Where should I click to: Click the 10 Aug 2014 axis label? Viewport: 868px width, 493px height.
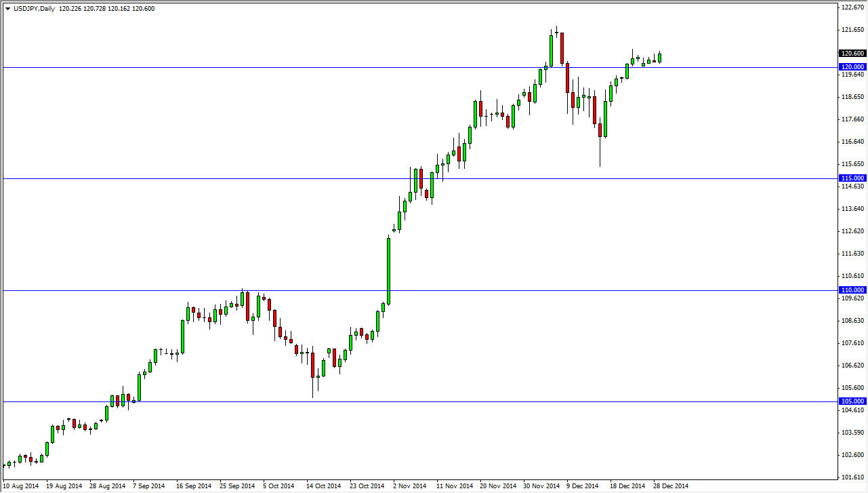tap(22, 486)
